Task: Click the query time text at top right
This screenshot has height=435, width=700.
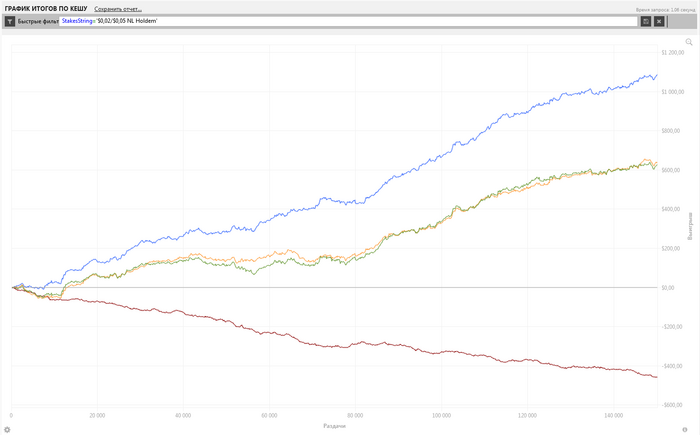Action: pyautogui.click(x=666, y=10)
